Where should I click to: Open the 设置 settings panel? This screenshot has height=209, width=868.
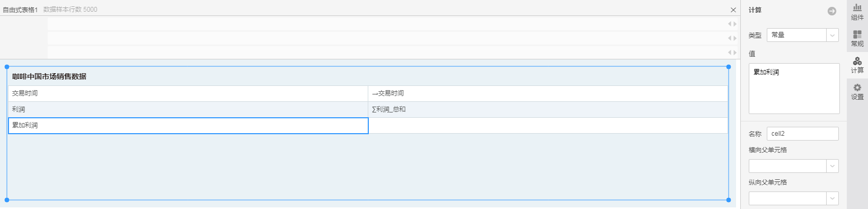coord(857,91)
